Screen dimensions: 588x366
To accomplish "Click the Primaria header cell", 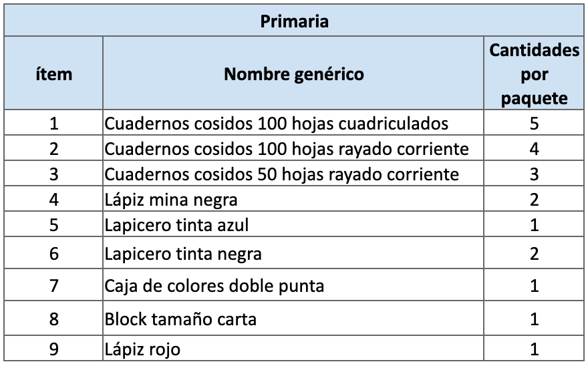I will click(x=294, y=21).
